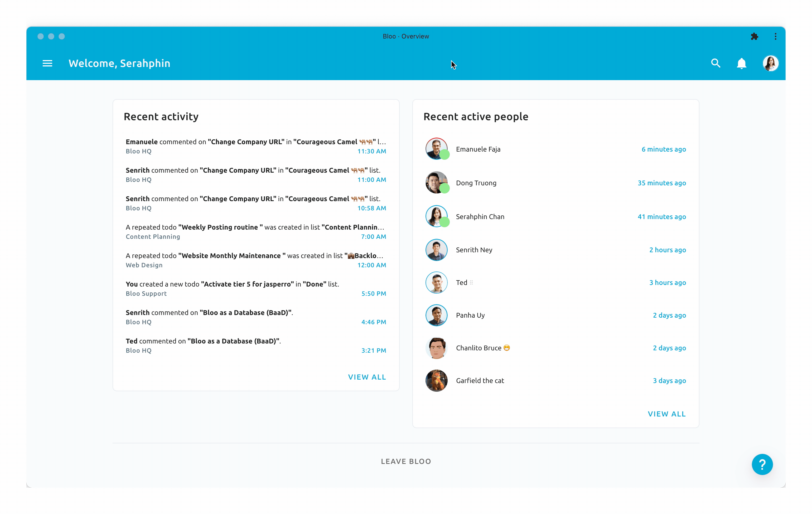The height and width of the screenshot is (514, 812).
Task: Click Garfield the cat's avatar
Action: tap(436, 381)
